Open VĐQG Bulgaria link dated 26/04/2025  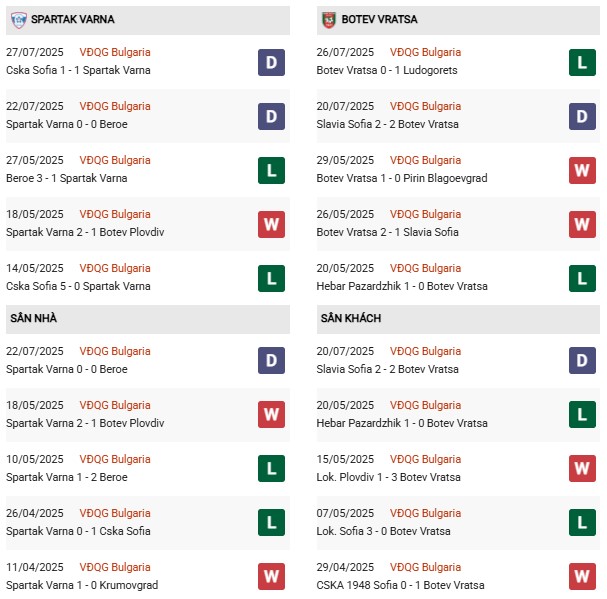coord(117,513)
